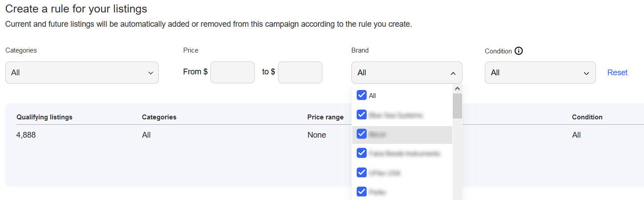Click the Price range column header
Viewport: 644px width, 200px height.
[x=325, y=117]
